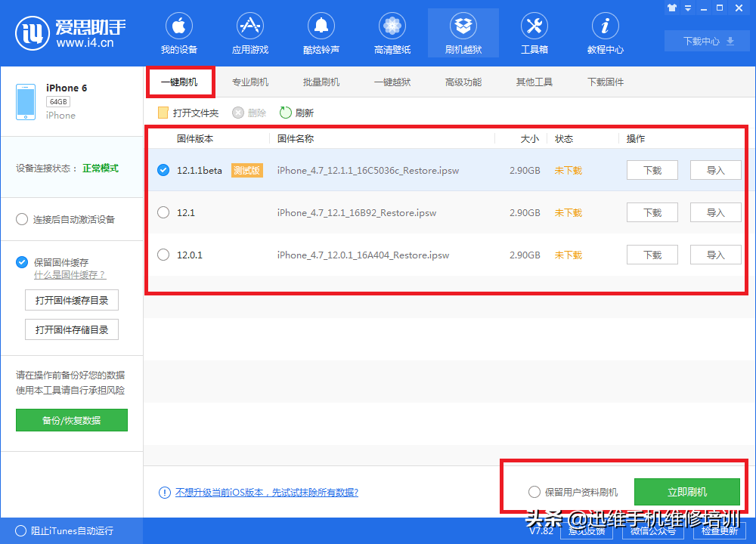Select the 刷机越狱 (Flash/Jailbreak) section
The height and width of the screenshot is (544, 756).
pos(463,32)
